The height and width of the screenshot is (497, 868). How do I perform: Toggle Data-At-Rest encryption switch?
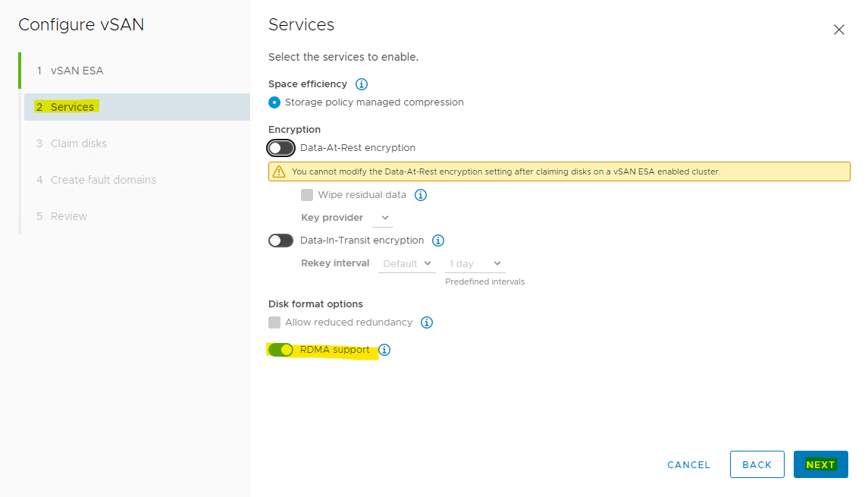click(x=280, y=148)
